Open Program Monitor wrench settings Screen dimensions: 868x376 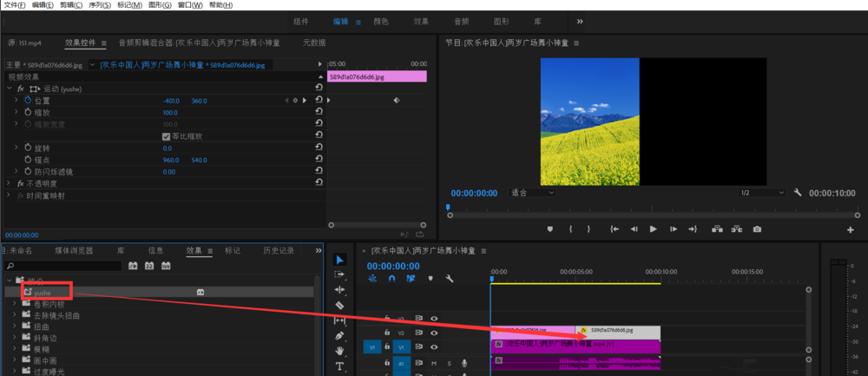pyautogui.click(x=798, y=193)
